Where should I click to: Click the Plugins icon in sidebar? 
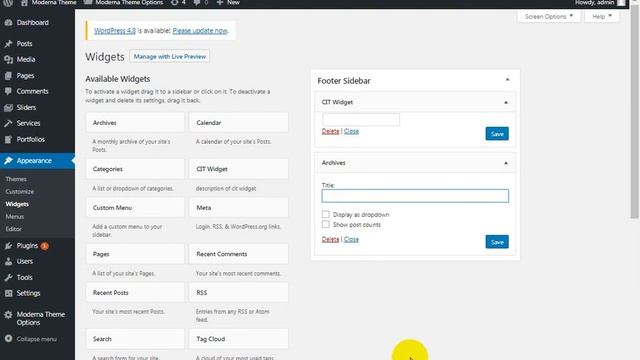[x=8, y=246]
